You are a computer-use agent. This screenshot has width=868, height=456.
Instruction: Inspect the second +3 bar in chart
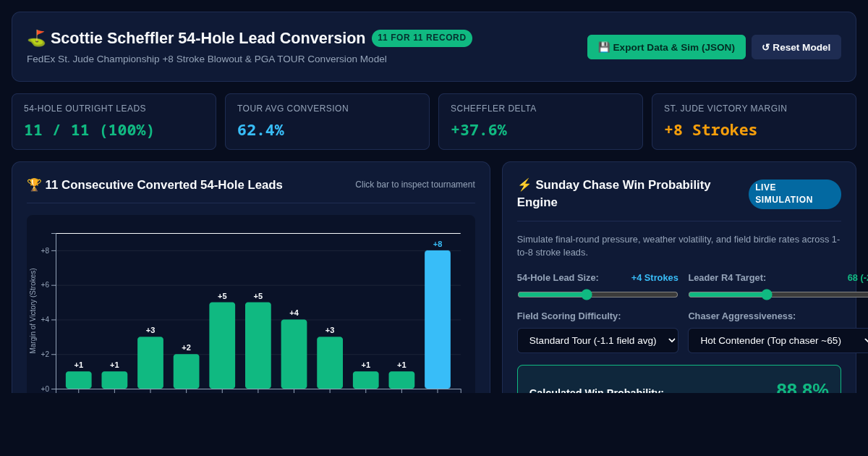pyautogui.click(x=330, y=363)
